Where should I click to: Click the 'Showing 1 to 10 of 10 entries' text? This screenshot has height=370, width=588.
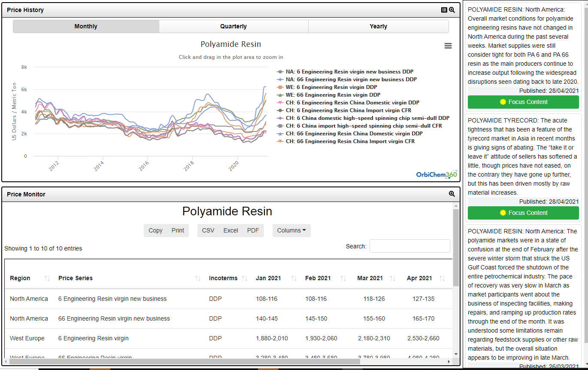[43, 248]
